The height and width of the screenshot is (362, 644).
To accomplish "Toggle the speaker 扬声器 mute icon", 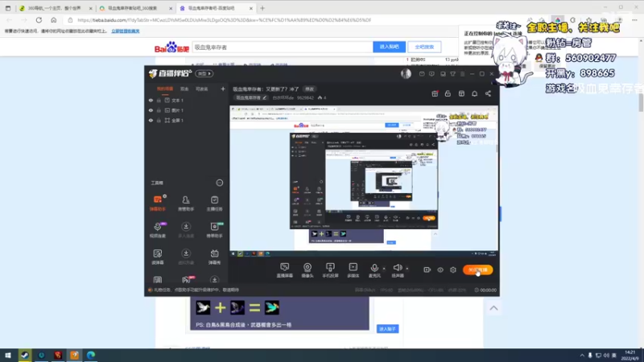I will point(397,268).
